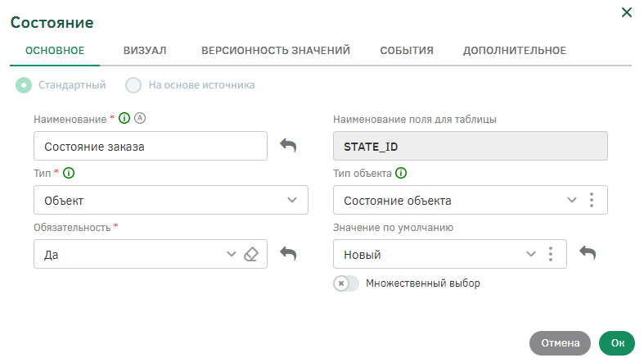Click the info icon beside Тип объекта
644x358 pixels.
(x=401, y=173)
